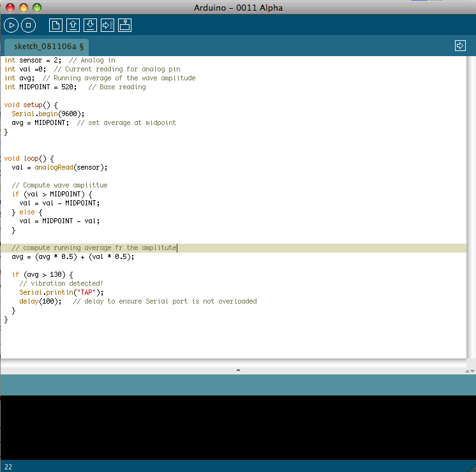Click on 'void setup() {' line

tap(31, 105)
